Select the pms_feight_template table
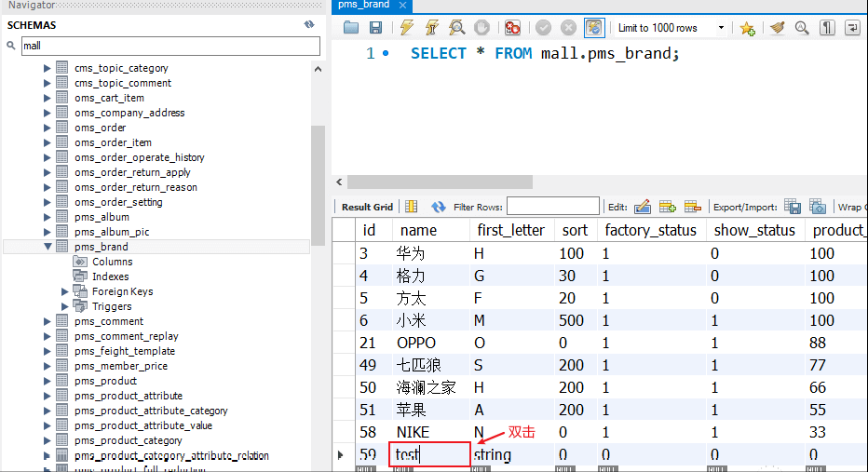Viewport: 868px width, 472px height. pyautogui.click(x=125, y=351)
